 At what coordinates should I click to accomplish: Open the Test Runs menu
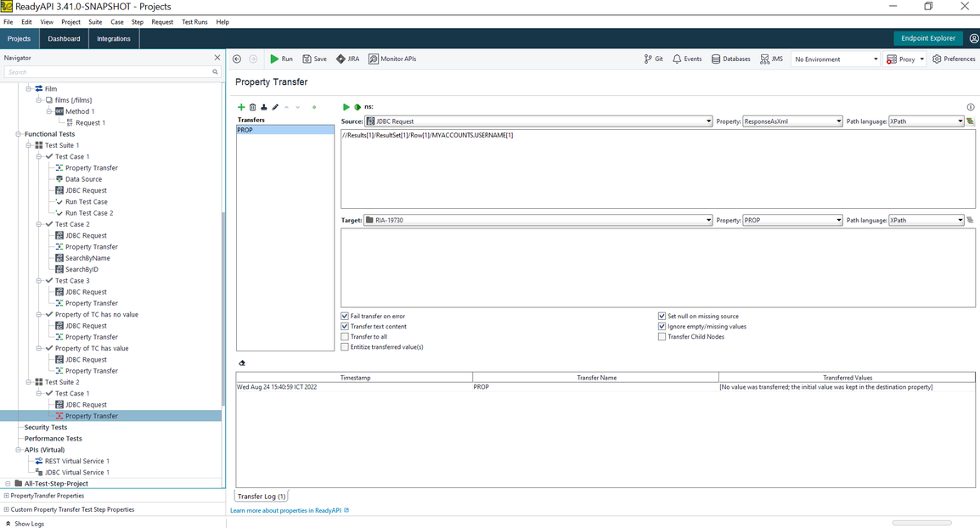coord(194,22)
